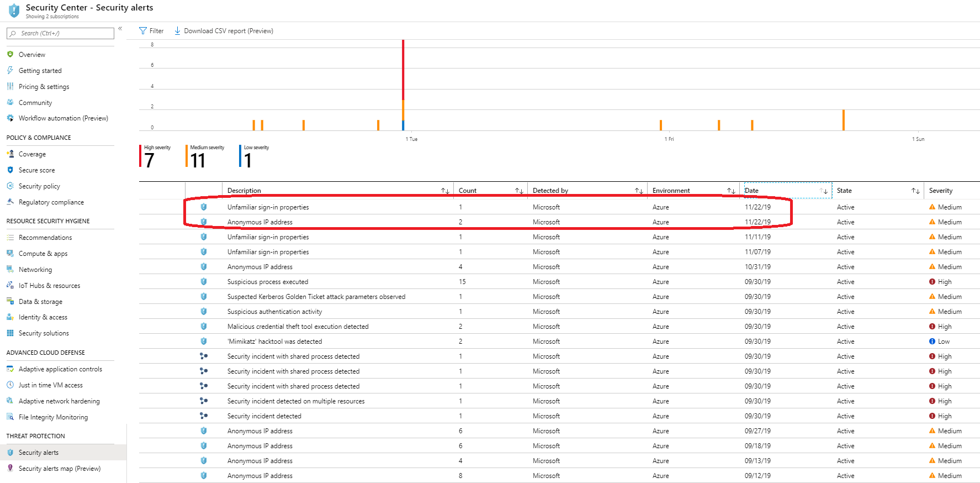The width and height of the screenshot is (980, 483).
Task: Open the Suspicious process executed alert
Action: [268, 282]
